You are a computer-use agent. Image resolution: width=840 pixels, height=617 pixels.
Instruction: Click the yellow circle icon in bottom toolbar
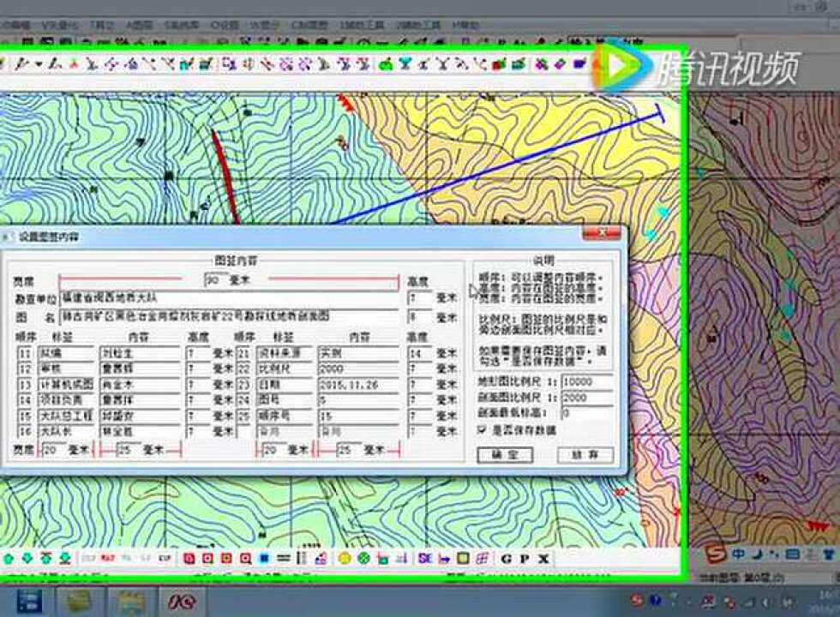[345, 559]
